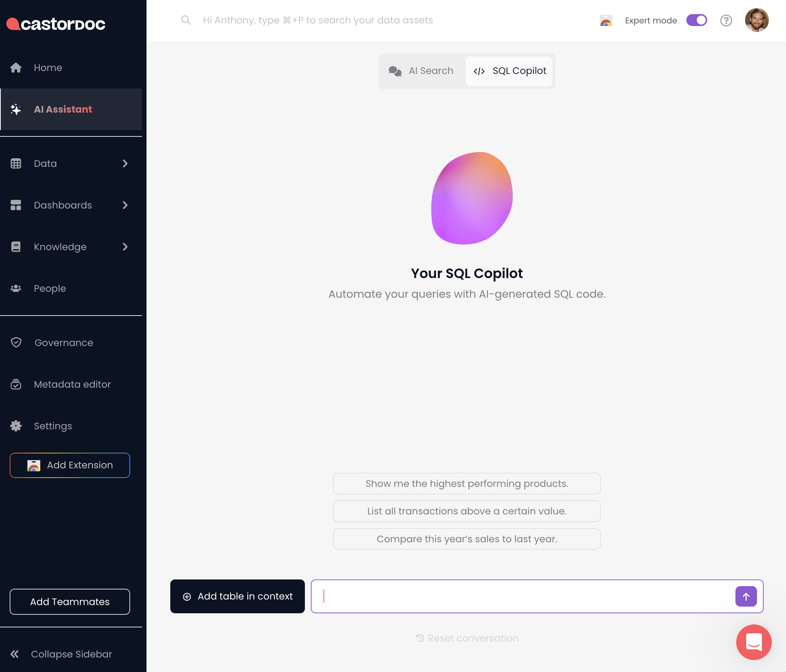Select the SQL Copilot tab

click(509, 71)
